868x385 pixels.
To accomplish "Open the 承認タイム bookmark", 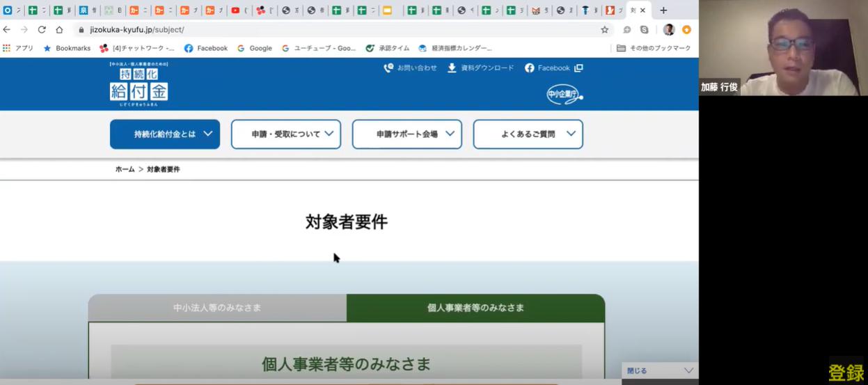I will click(x=388, y=48).
